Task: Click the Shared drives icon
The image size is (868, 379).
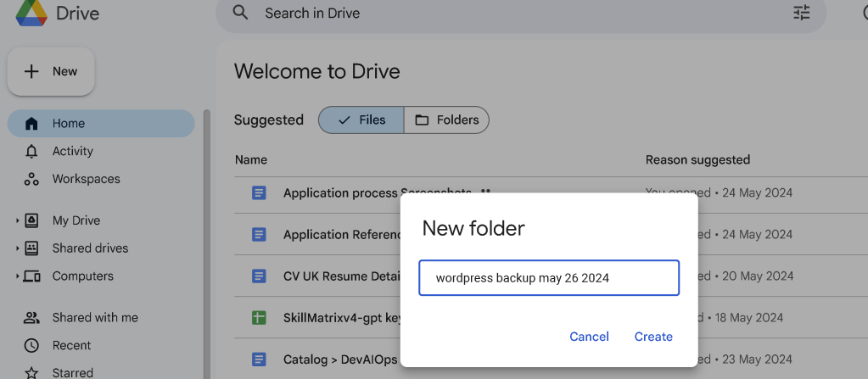Action: click(31, 248)
